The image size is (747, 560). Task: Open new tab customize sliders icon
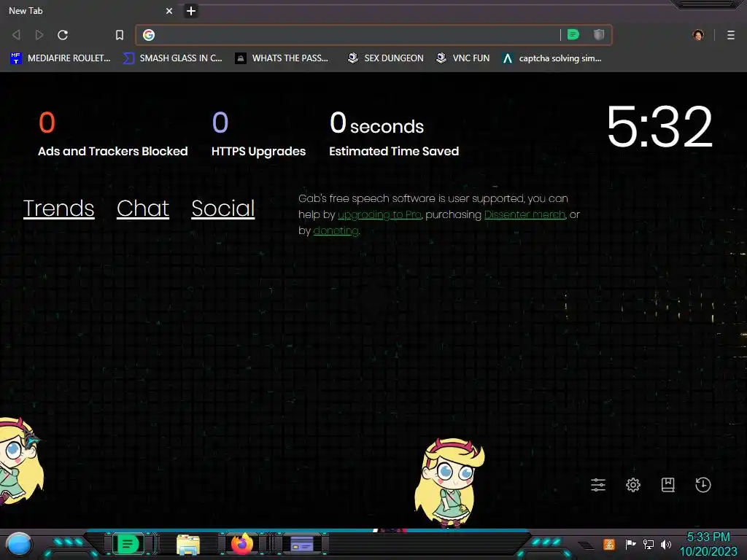point(598,485)
